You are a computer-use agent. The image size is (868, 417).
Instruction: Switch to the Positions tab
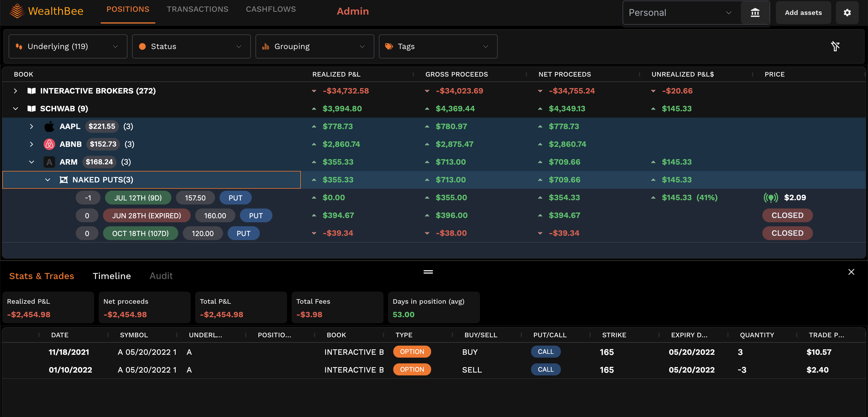click(x=128, y=9)
